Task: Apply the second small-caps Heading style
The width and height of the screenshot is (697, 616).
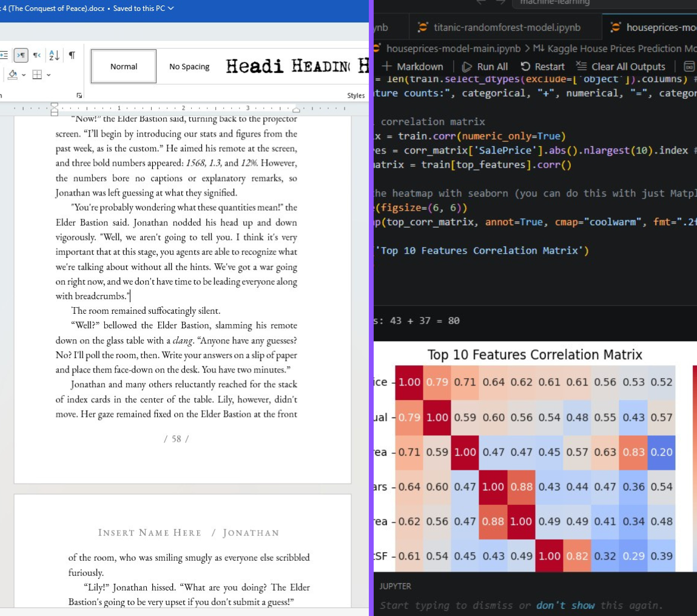Action: (321, 66)
